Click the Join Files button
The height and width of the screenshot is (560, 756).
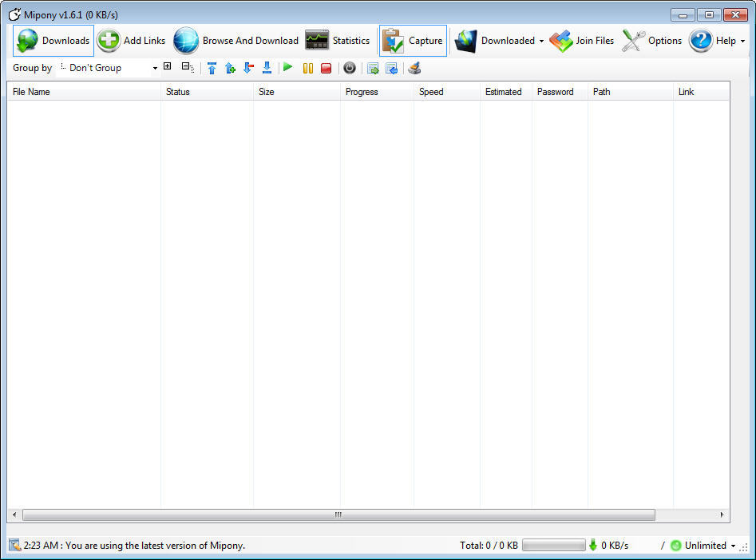tap(582, 41)
